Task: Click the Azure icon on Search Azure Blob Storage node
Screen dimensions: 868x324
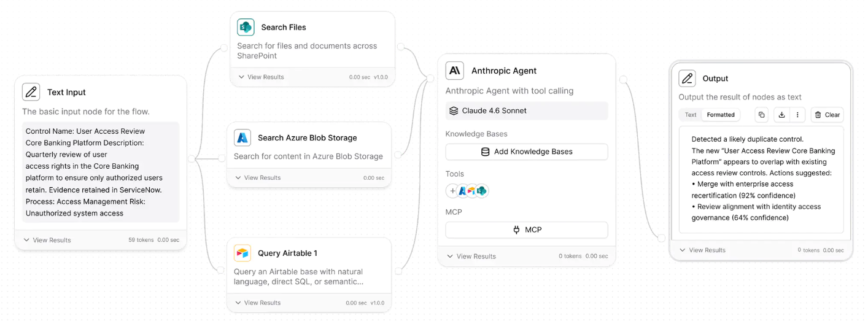Action: [242, 137]
